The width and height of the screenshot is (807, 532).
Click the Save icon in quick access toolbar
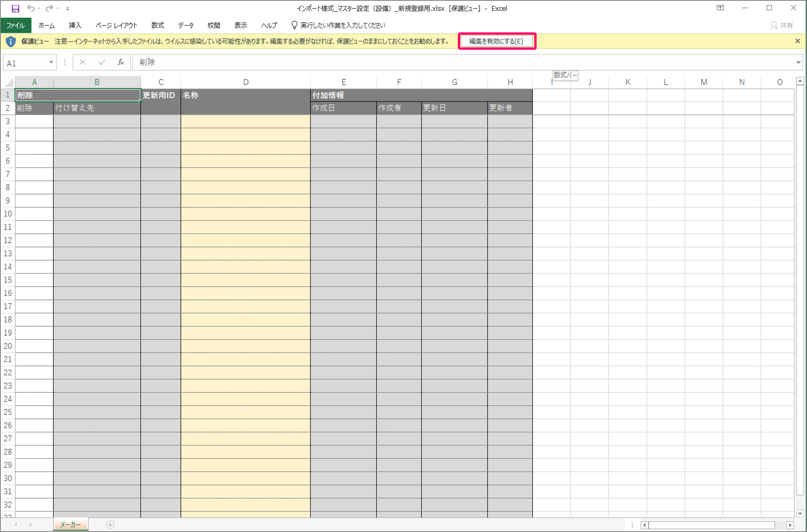click(x=15, y=8)
